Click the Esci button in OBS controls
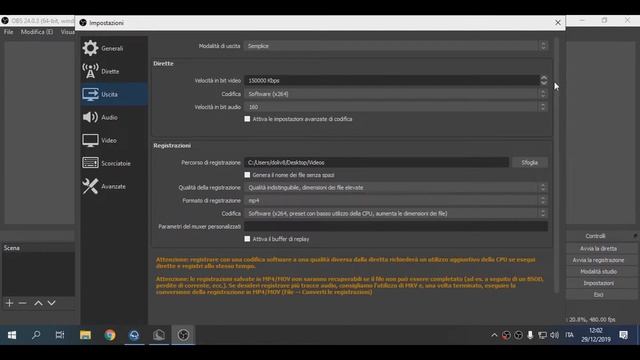The height and width of the screenshot is (360, 640). click(x=598, y=294)
